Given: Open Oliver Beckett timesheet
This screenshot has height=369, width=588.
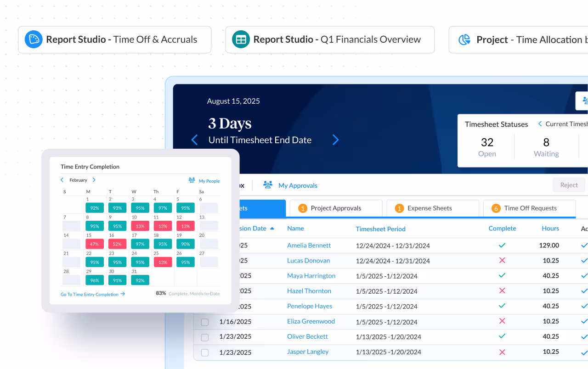Looking at the screenshot, I should click(x=307, y=336).
